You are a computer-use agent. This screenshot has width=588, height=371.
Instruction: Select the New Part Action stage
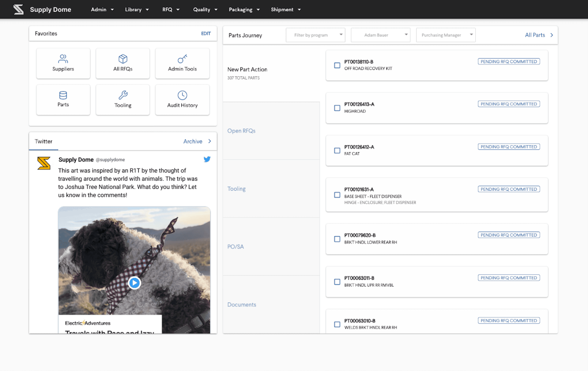tap(271, 73)
